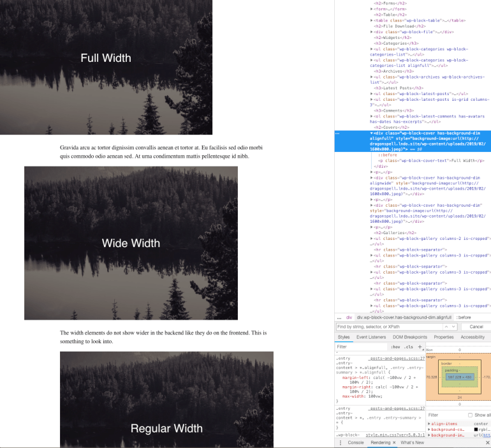Click the max-width 100vw declaration
Image resolution: width=491 pixels, height=448 pixels.
pos(362,396)
